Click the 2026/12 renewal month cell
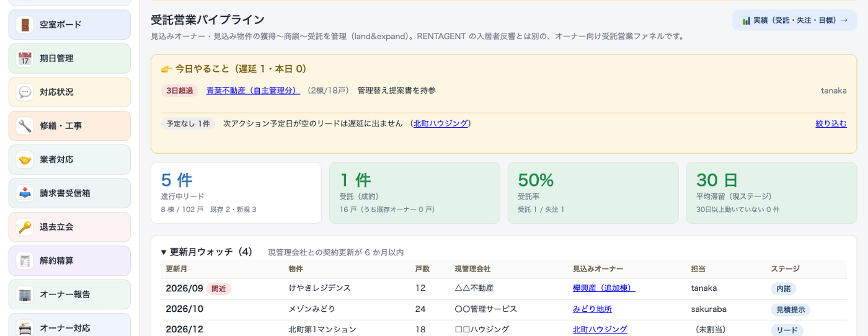Image resolution: width=868 pixels, height=336 pixels. tap(184, 329)
